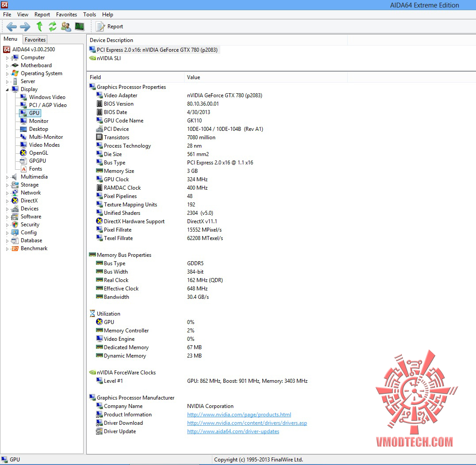This screenshot has height=465, width=476.
Task: Select the Level #1 ForceWare clocks row
Action: (217, 381)
